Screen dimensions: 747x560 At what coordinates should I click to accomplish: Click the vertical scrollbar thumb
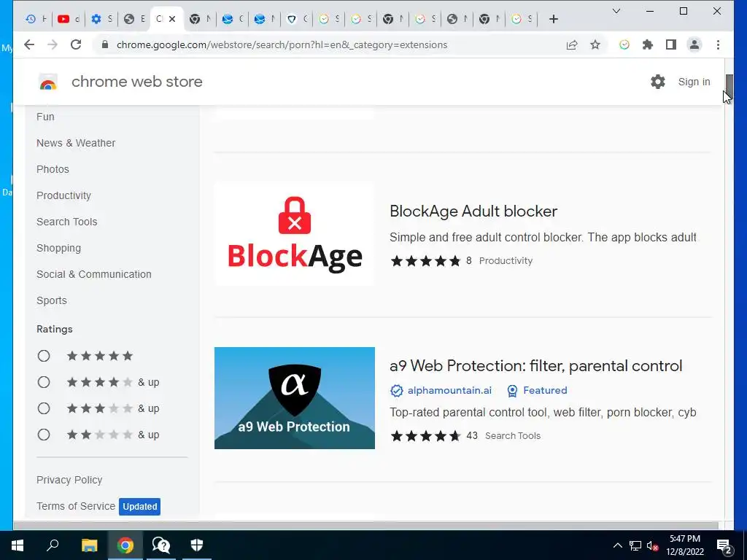[x=729, y=85]
